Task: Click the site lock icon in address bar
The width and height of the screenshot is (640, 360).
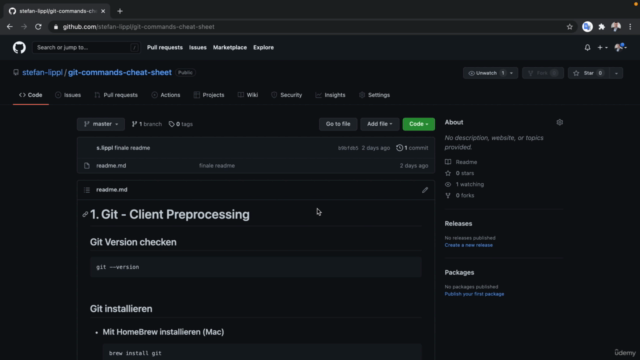Action: point(56,27)
